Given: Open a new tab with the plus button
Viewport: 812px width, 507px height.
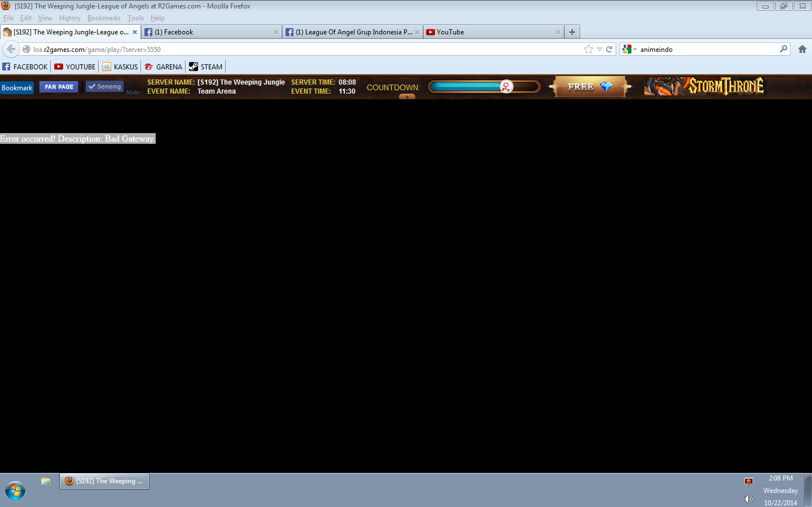Looking at the screenshot, I should click(x=572, y=32).
